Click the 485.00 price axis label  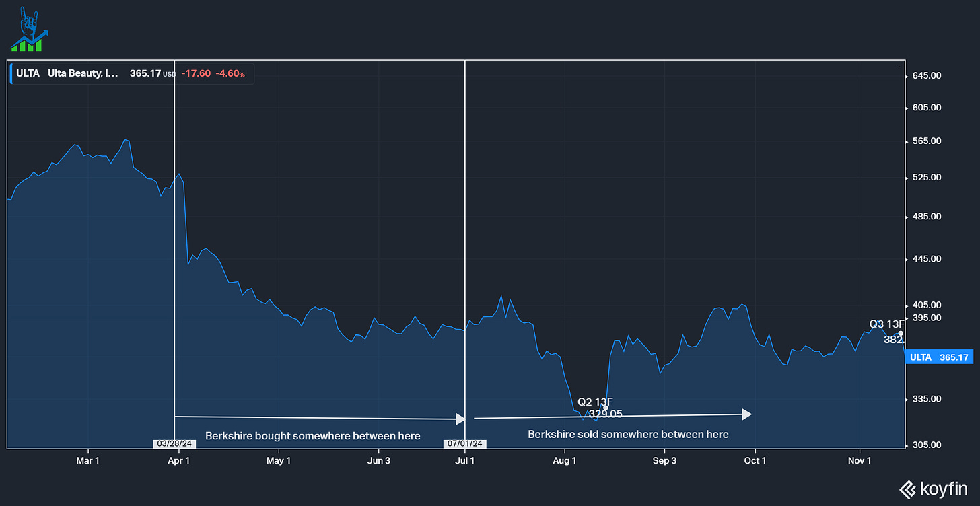point(926,217)
